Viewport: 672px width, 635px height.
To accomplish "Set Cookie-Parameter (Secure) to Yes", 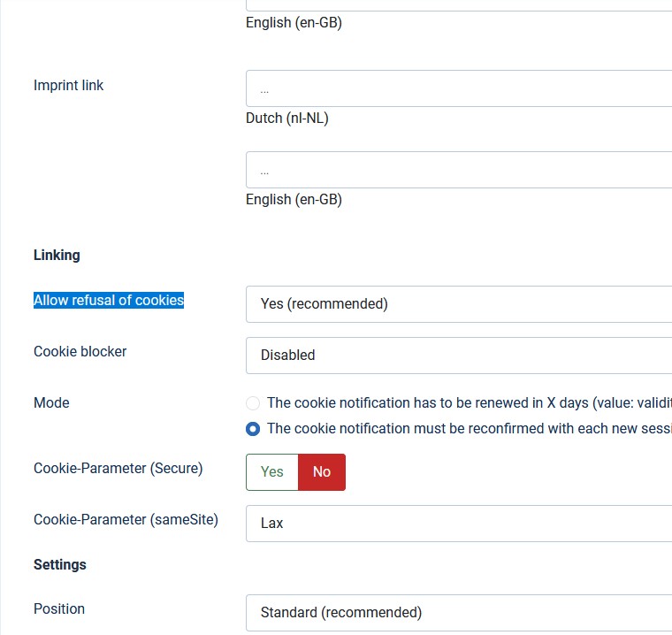I will coord(272,472).
